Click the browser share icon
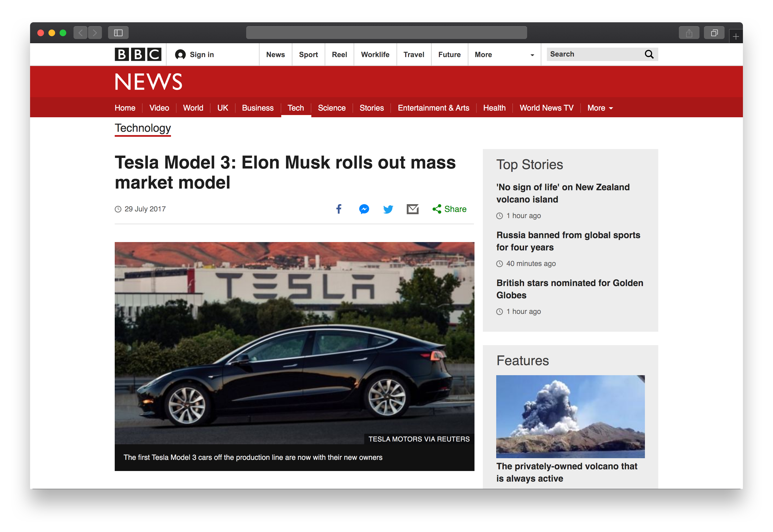Image resolution: width=773 pixels, height=532 pixels. (x=689, y=33)
